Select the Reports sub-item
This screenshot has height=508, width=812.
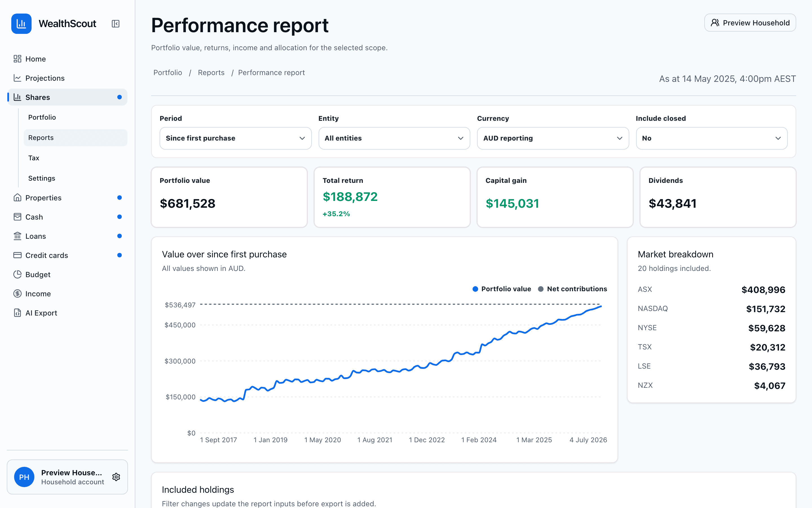tap(75, 137)
